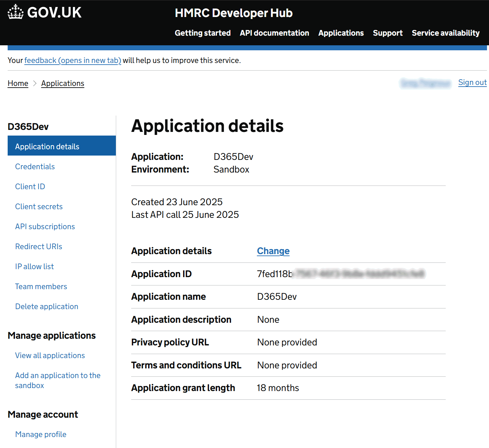The image size is (489, 448).
Task: Open the Applications breadcrumb link
Action: (63, 83)
